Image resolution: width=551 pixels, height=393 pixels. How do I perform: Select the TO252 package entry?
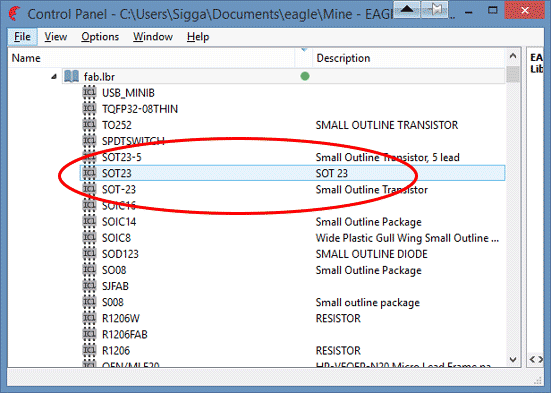point(117,125)
